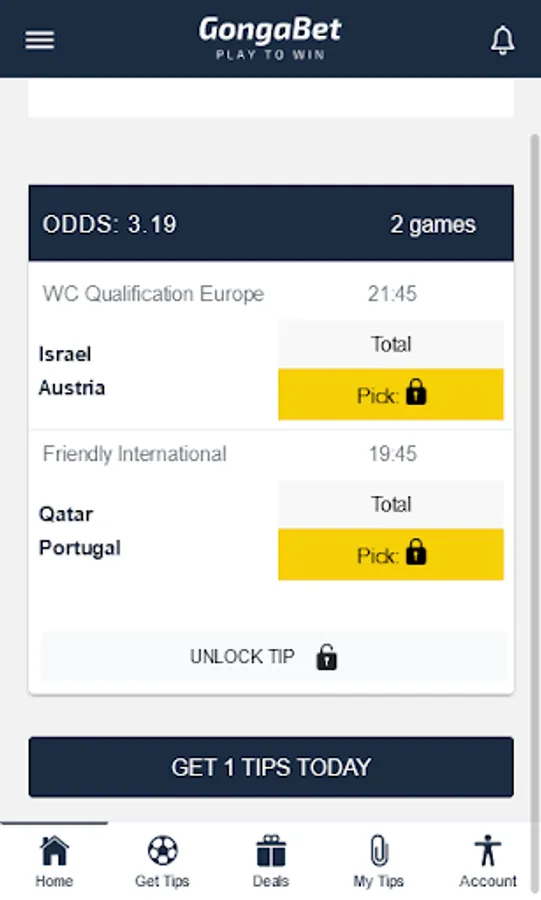
Task: Click the ODDS: 3.19 header
Action: [110, 224]
